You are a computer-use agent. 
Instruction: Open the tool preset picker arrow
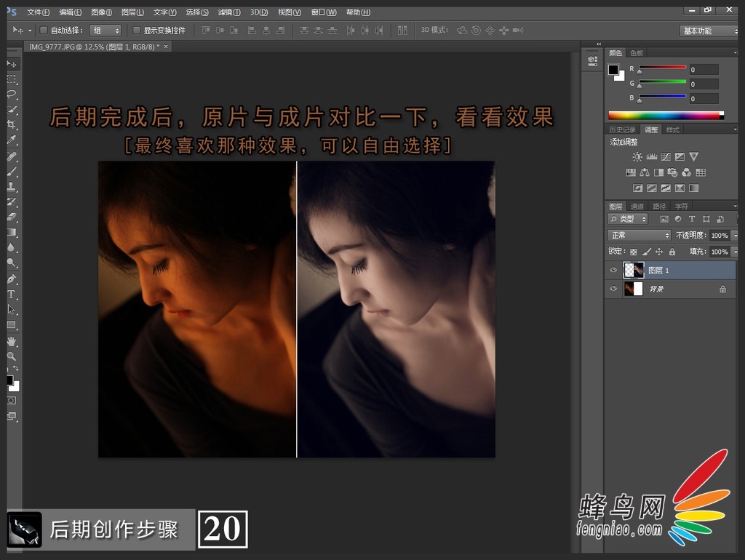(30, 31)
